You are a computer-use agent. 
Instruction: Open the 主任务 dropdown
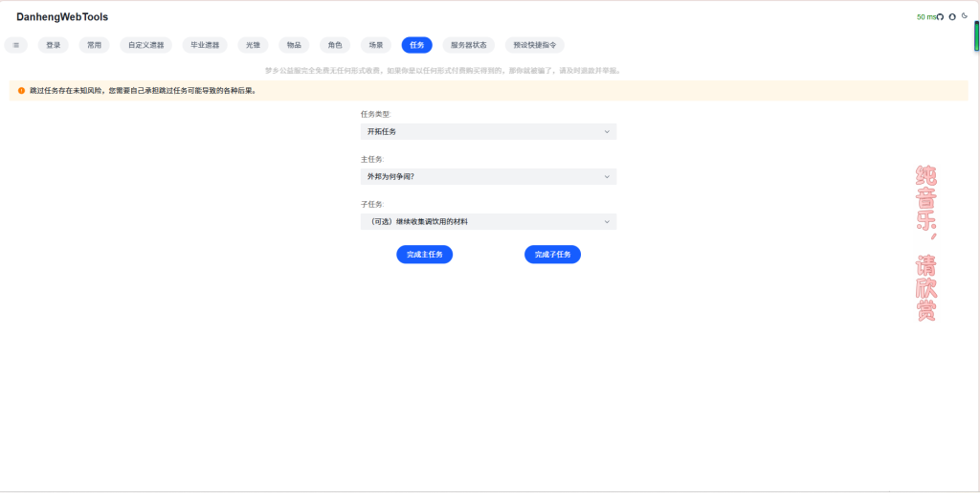coord(488,177)
